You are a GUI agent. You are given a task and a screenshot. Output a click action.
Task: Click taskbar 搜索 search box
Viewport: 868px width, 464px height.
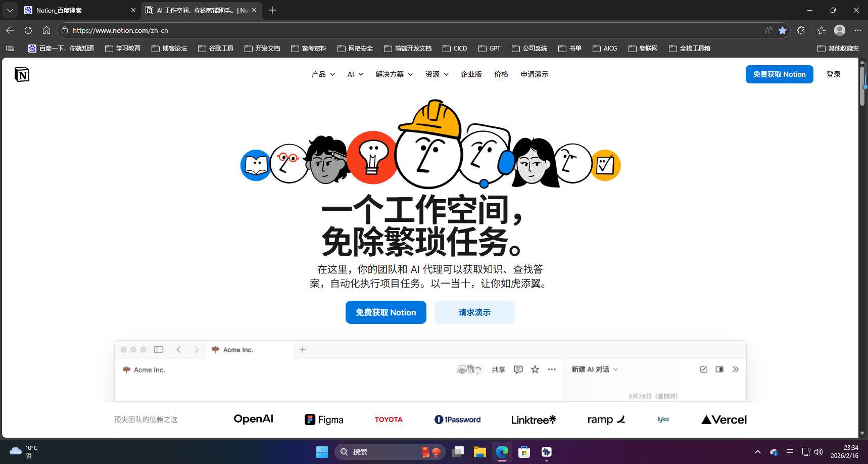click(x=390, y=452)
